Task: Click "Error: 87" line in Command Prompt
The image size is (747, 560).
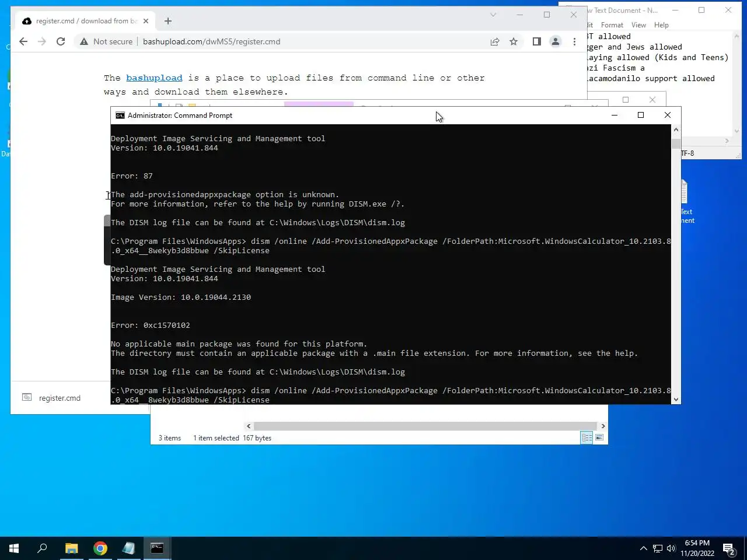Action: tap(132, 176)
